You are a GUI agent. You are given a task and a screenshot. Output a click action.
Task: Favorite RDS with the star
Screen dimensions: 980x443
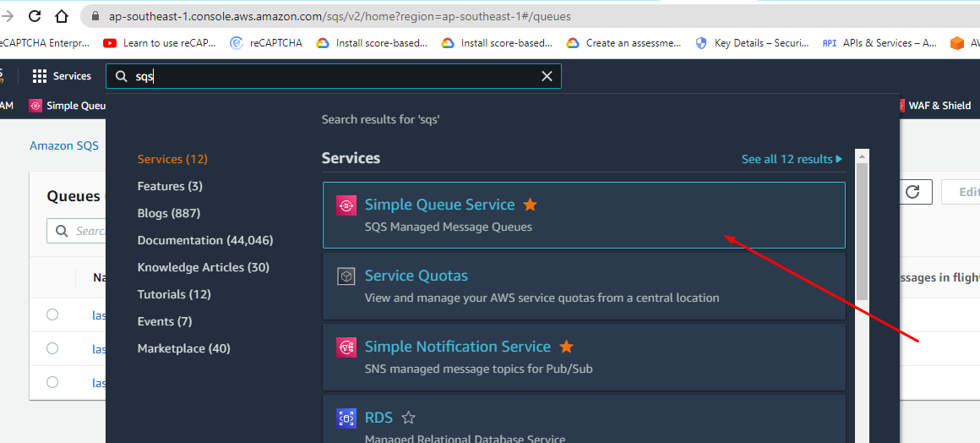pos(408,418)
